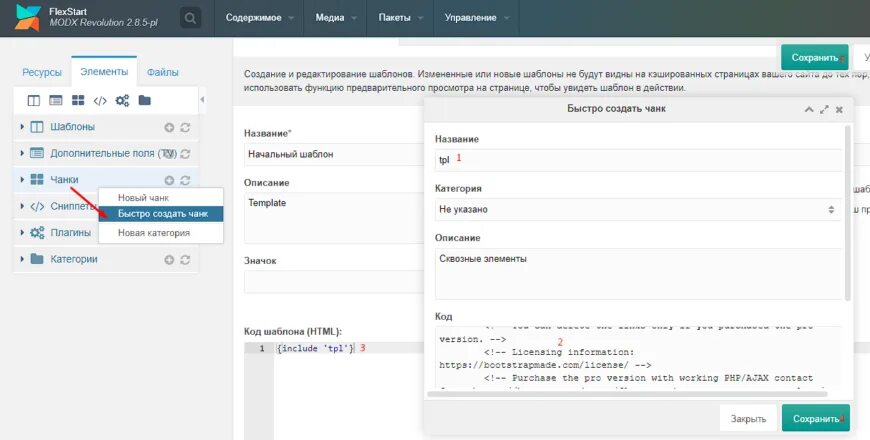Click the new plugin gears toolbar icon
870x440 pixels.
click(122, 100)
